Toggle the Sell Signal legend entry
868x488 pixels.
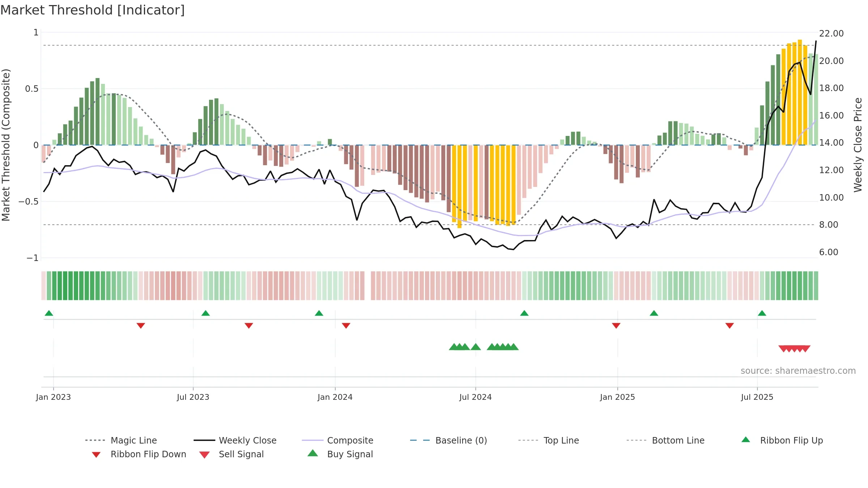231,454
